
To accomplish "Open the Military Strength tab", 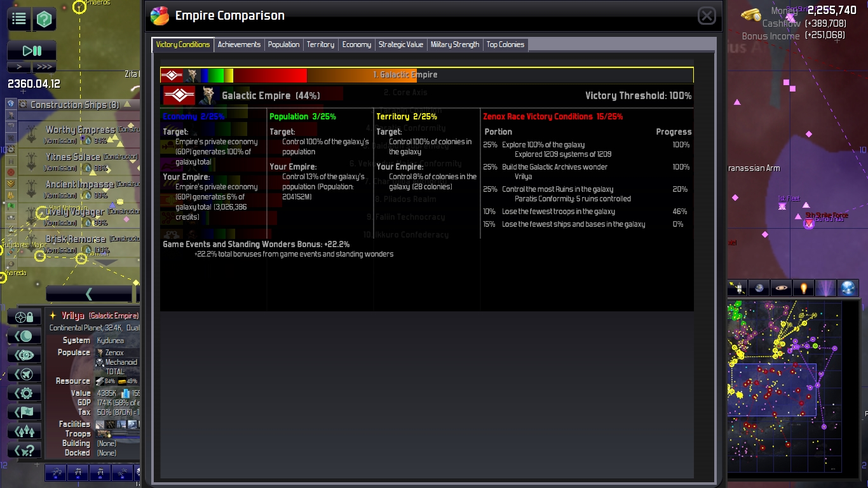I will tap(455, 44).
